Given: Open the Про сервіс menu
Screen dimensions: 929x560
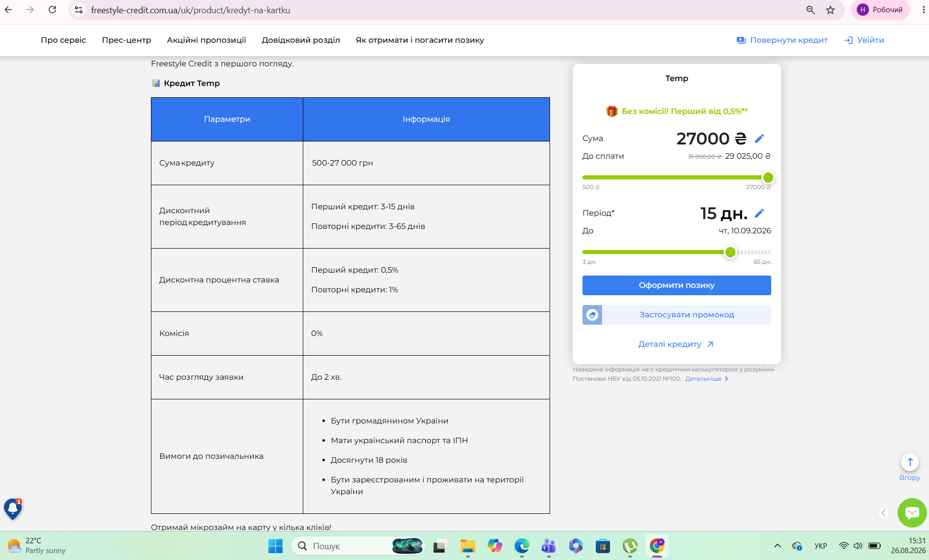Looking at the screenshot, I should (63, 40).
